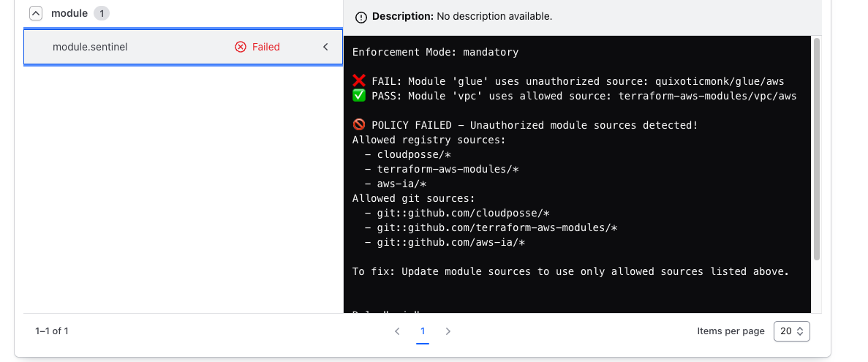Viewport: 868px width, 362px height.
Task: Click the Enforcement Mode mandatory line
Action: [x=435, y=52]
